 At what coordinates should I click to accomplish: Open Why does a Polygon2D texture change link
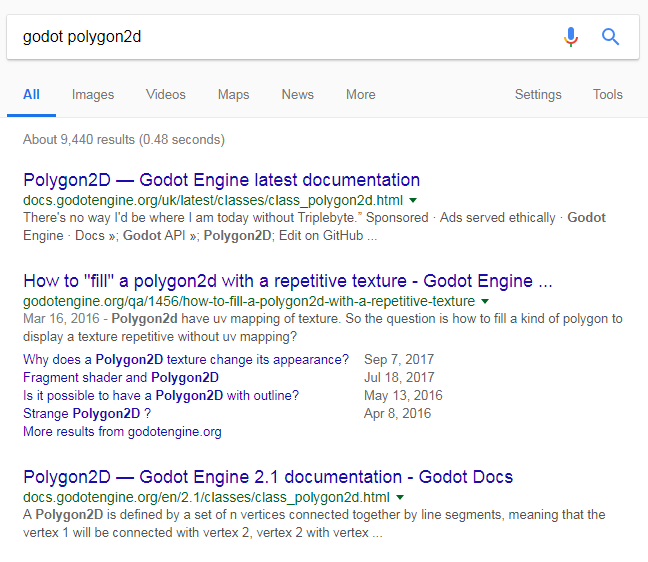186,360
